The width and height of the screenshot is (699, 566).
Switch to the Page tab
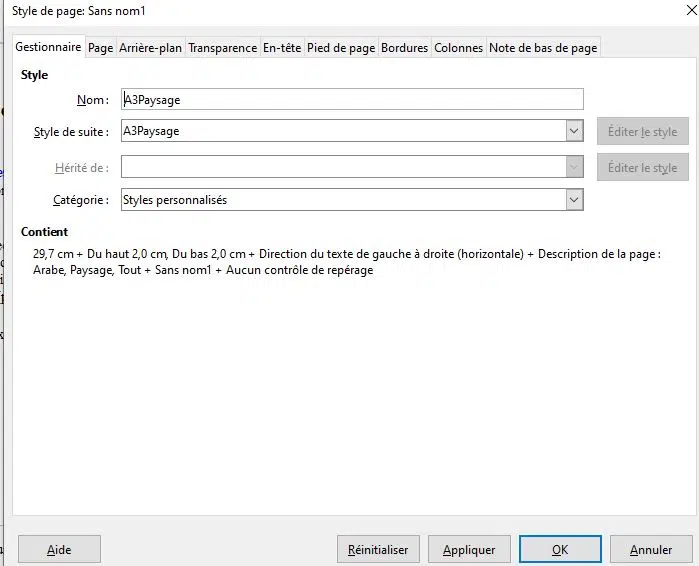(100, 48)
